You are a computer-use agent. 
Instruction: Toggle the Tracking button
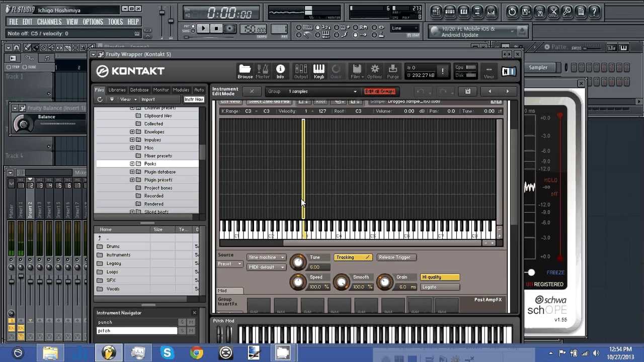point(353,257)
